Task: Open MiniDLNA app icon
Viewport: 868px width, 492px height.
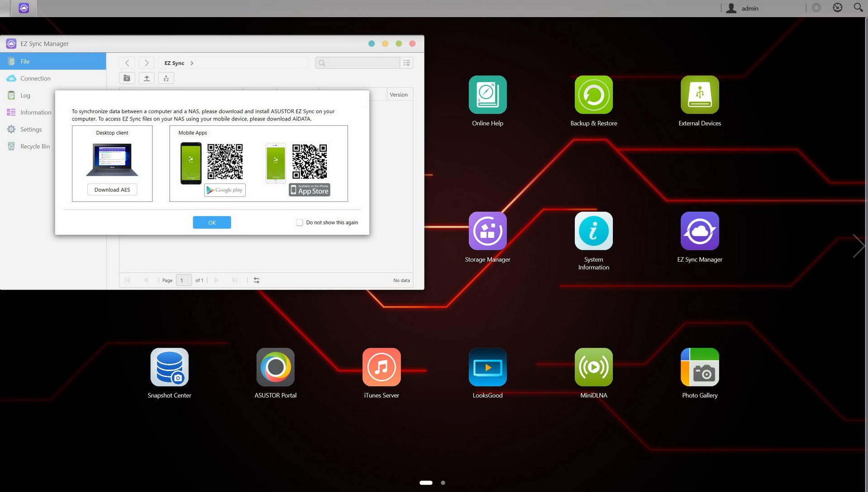Action: click(593, 367)
